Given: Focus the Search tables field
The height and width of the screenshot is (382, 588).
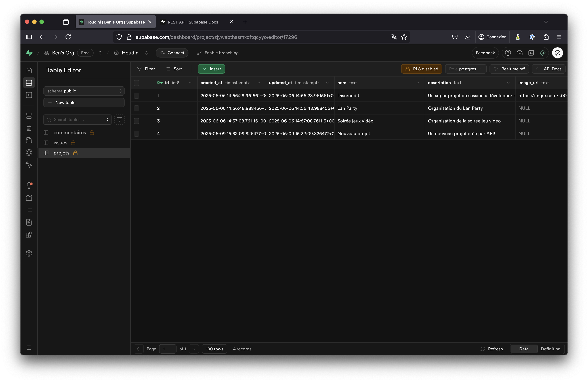Looking at the screenshot, I should point(77,120).
